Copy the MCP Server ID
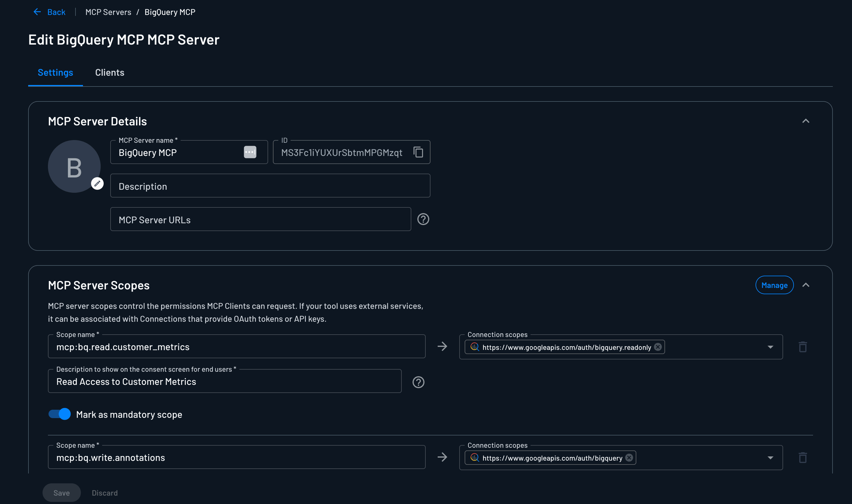The image size is (852, 504). [418, 152]
